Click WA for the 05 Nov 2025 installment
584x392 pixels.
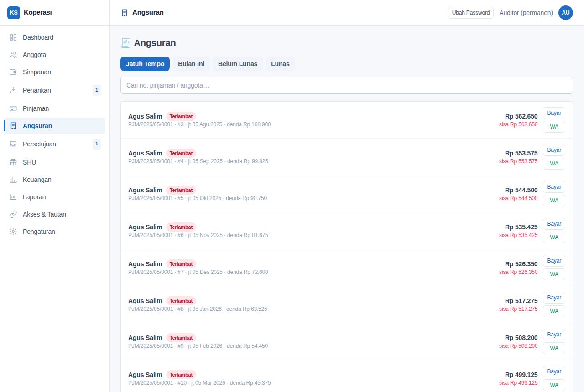coord(554,237)
